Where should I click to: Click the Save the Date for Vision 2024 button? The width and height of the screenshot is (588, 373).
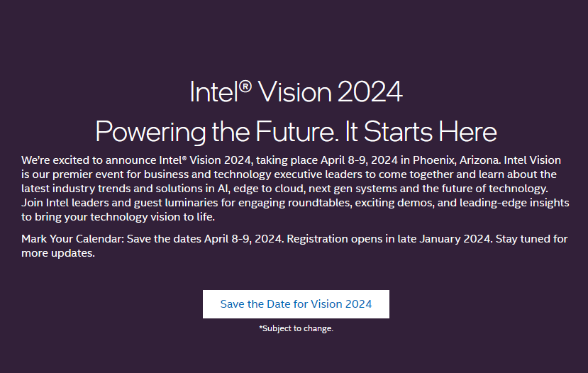296,304
